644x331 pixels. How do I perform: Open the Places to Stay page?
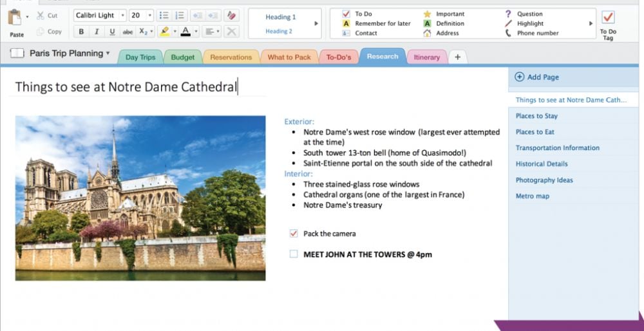pyautogui.click(x=536, y=116)
